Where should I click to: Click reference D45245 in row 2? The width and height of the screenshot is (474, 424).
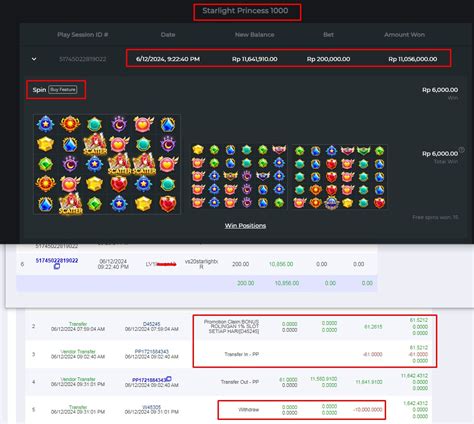point(152,324)
